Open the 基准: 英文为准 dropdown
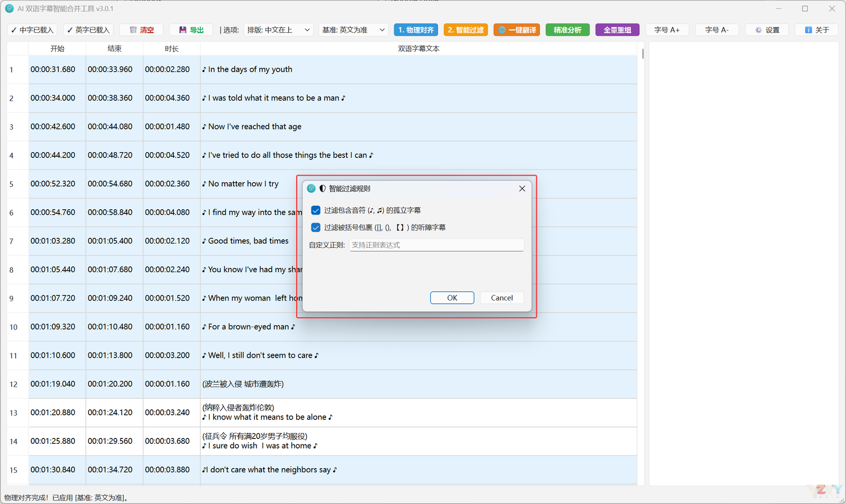 (353, 30)
